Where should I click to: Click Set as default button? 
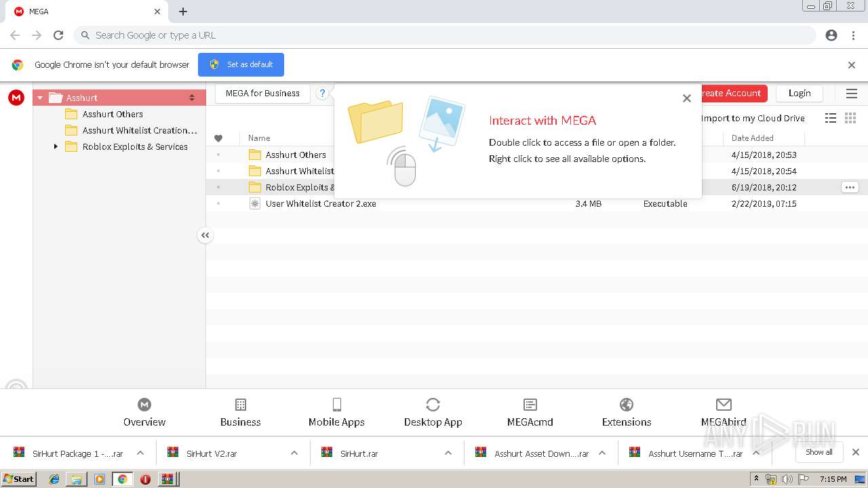241,65
